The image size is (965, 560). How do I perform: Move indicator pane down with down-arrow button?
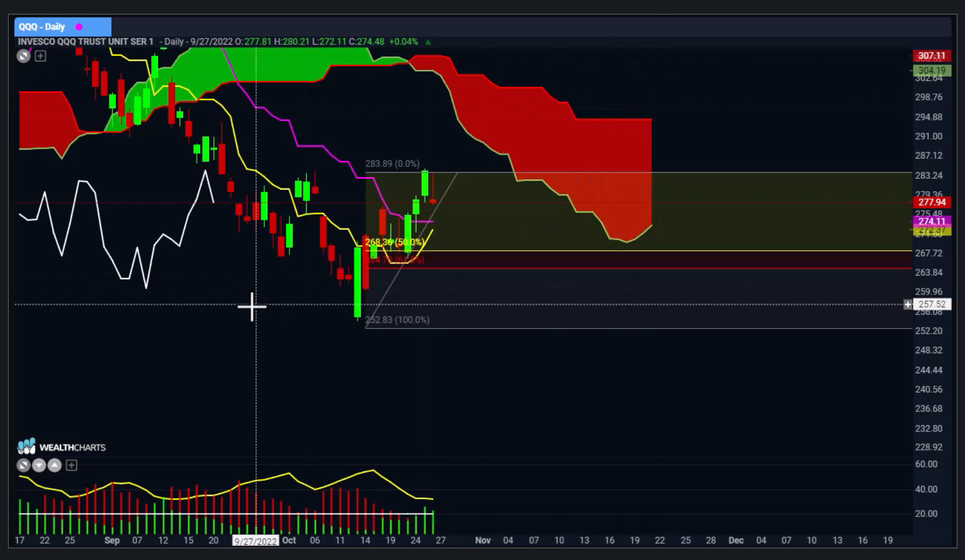[x=39, y=466]
